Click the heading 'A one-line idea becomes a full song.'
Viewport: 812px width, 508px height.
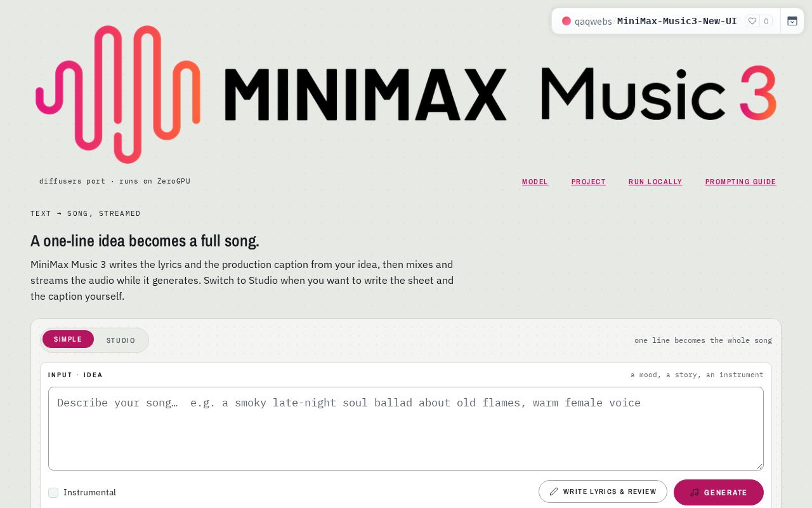pos(145,241)
